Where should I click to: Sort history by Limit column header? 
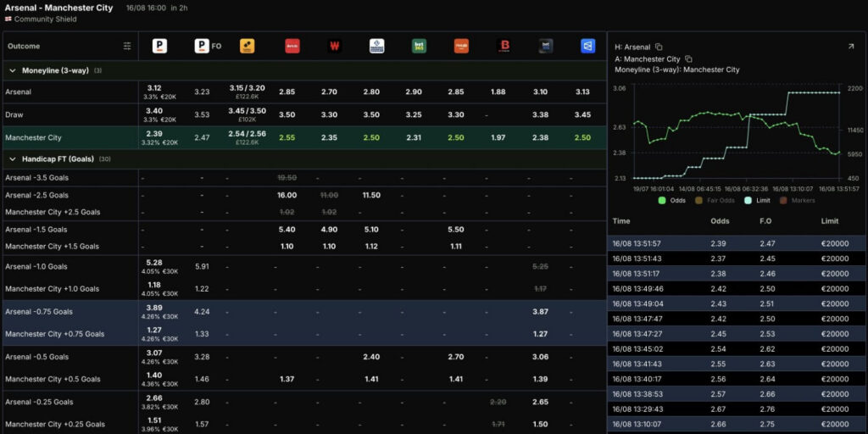[x=829, y=221]
